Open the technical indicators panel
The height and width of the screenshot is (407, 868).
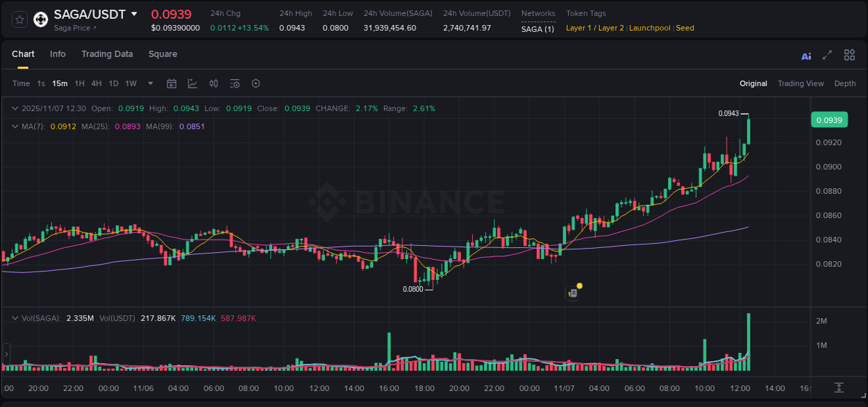tap(234, 83)
